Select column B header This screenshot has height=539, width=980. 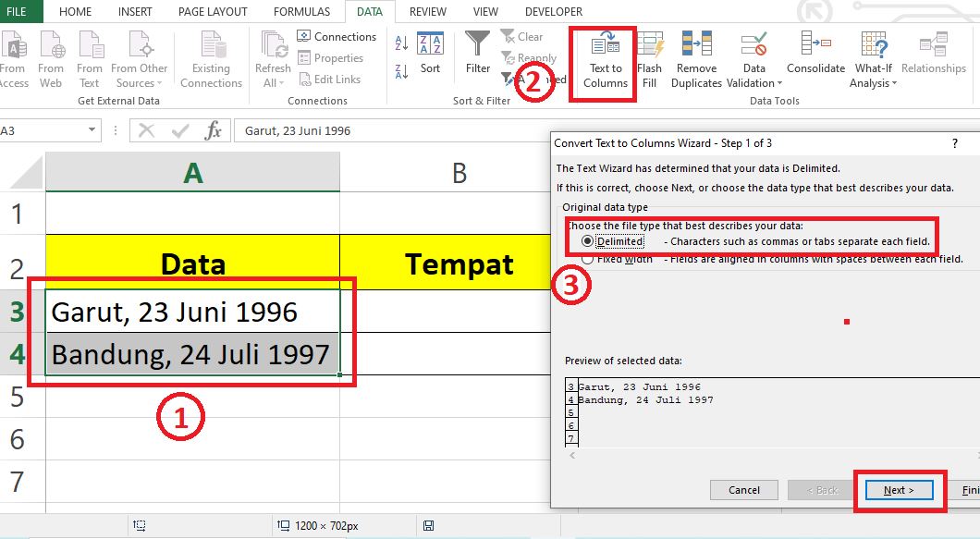pyautogui.click(x=459, y=172)
